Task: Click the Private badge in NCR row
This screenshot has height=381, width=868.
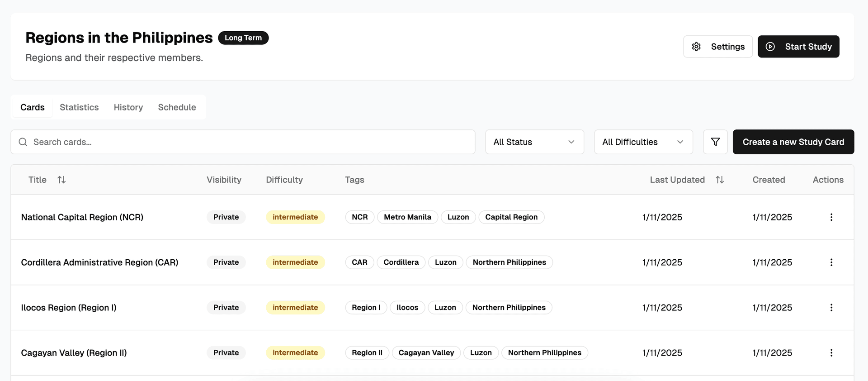Action: [226, 217]
